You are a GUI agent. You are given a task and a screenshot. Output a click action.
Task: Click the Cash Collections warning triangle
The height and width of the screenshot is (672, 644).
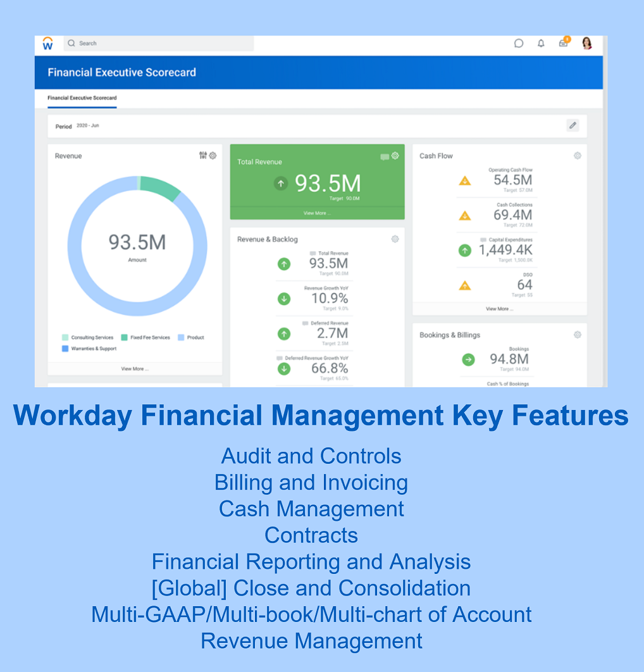point(465,216)
